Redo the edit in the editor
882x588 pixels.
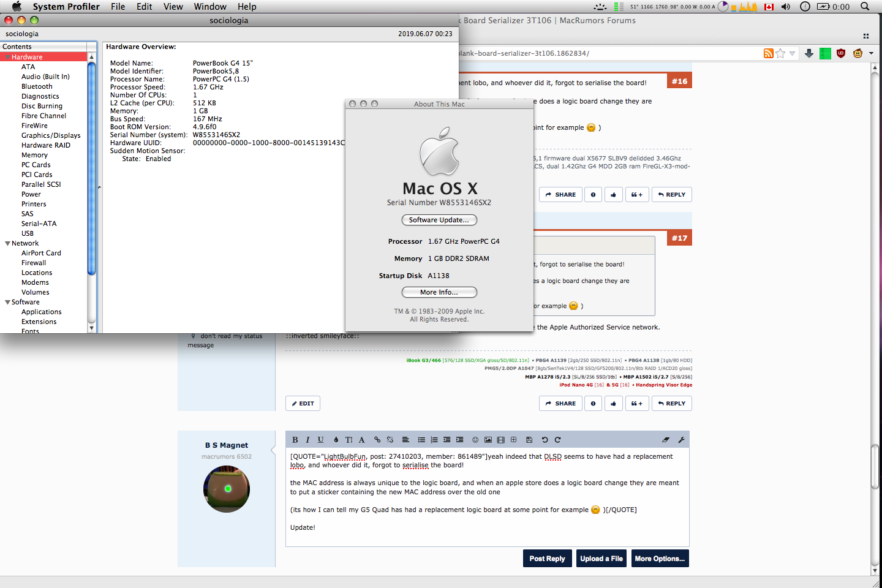coord(557,440)
